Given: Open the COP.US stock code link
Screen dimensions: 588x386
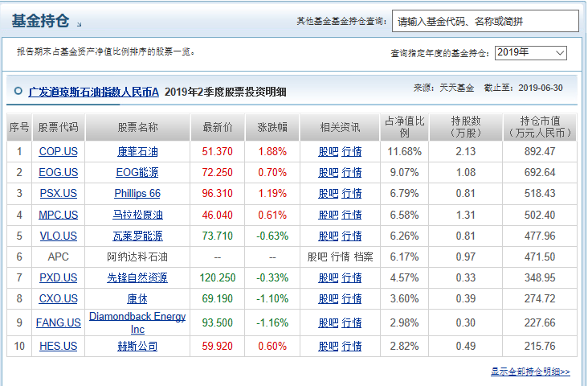Looking at the screenshot, I should (x=58, y=152).
